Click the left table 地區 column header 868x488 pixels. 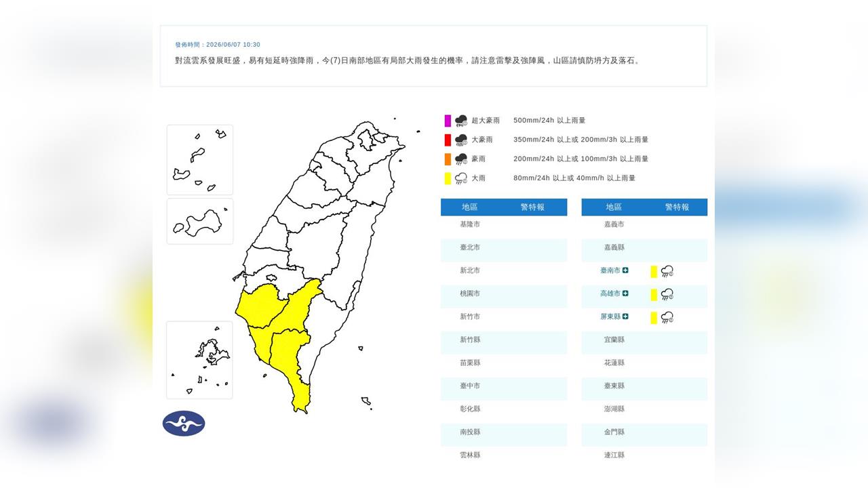tap(470, 207)
